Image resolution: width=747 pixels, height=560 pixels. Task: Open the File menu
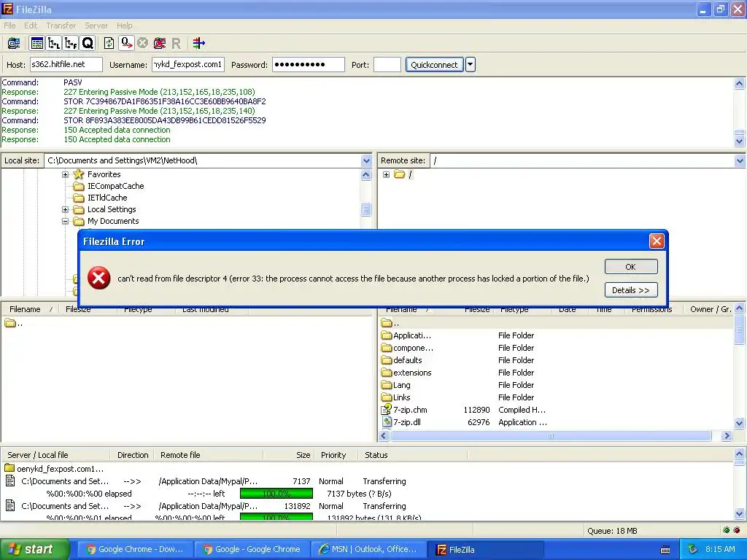[9, 26]
